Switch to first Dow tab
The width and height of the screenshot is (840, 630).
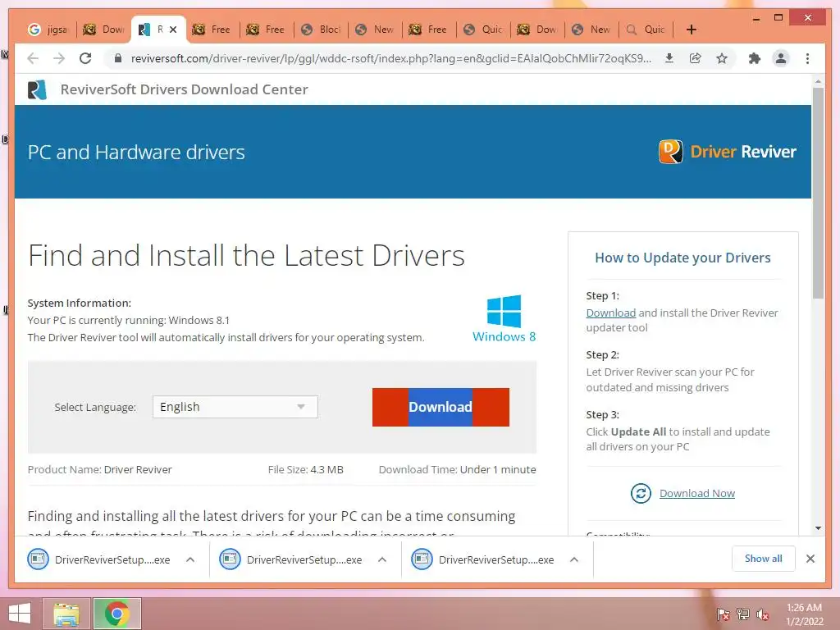click(104, 30)
